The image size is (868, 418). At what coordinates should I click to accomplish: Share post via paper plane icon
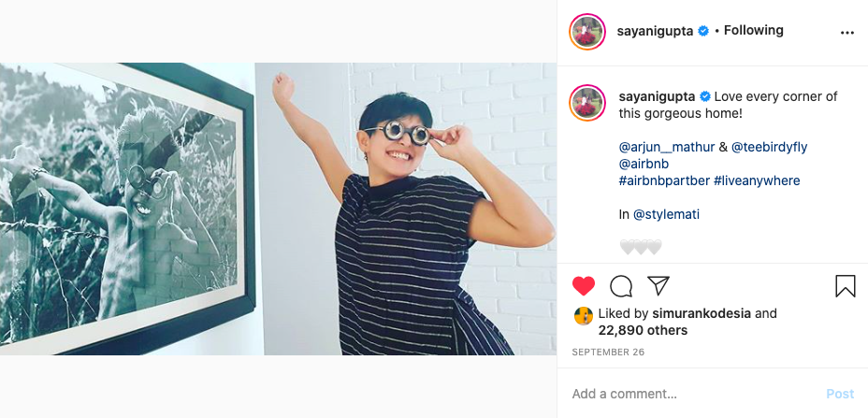coord(658,286)
